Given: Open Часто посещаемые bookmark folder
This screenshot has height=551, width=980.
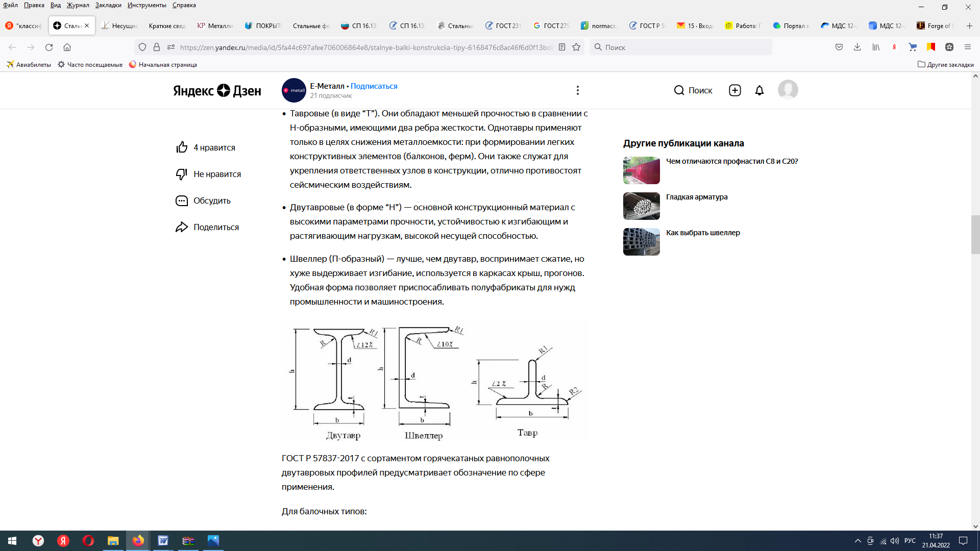Looking at the screenshot, I should click(x=90, y=65).
